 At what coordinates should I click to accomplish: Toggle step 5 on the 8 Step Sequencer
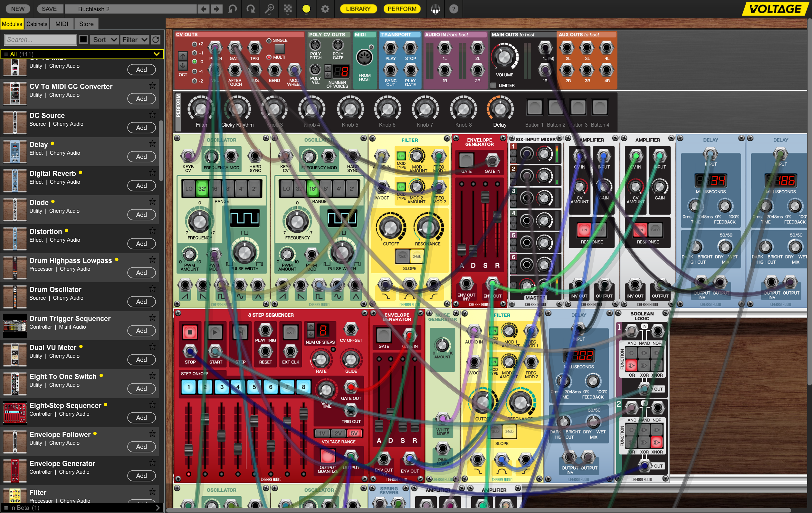point(254,387)
